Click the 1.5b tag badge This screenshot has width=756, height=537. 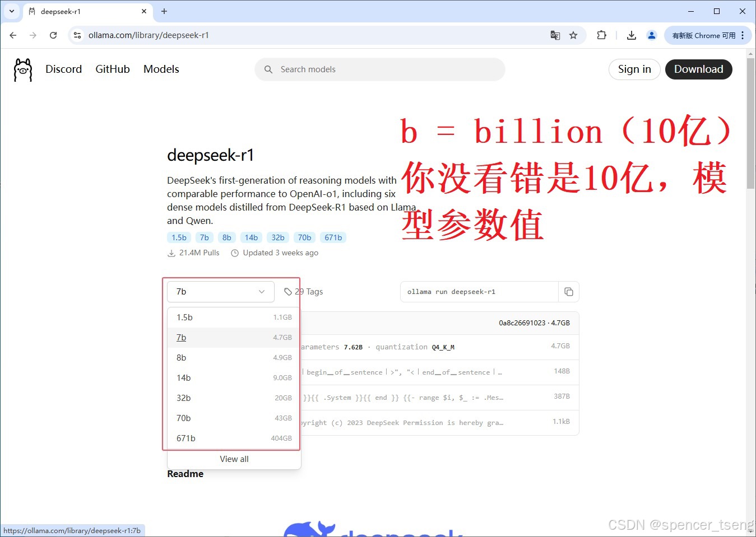pos(179,237)
